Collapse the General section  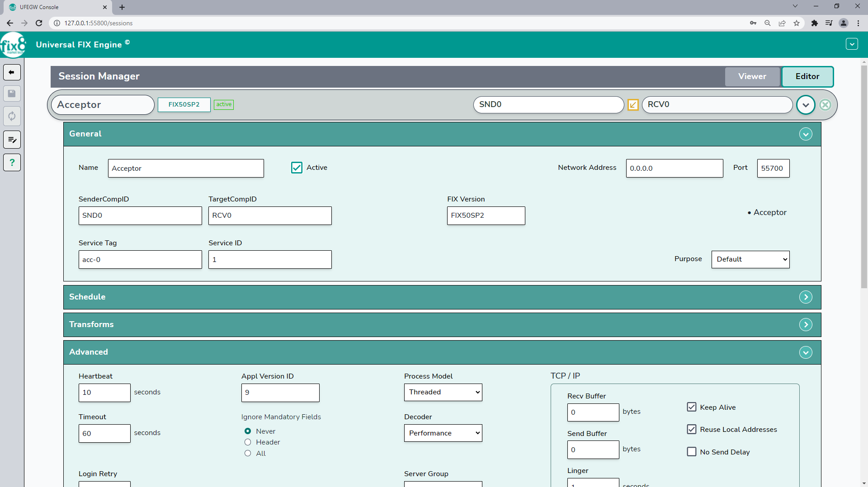[x=806, y=134]
